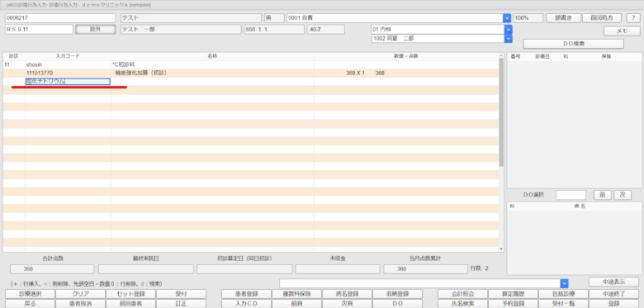Image resolution: width=644 pixels, height=308 pixels.
Task: Toggle the 院外 button
Action: (x=95, y=30)
